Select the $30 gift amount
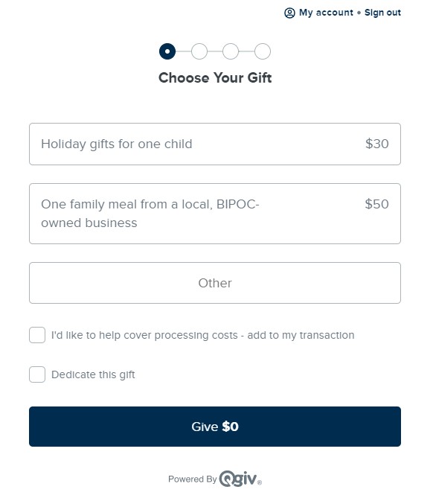 (376, 144)
